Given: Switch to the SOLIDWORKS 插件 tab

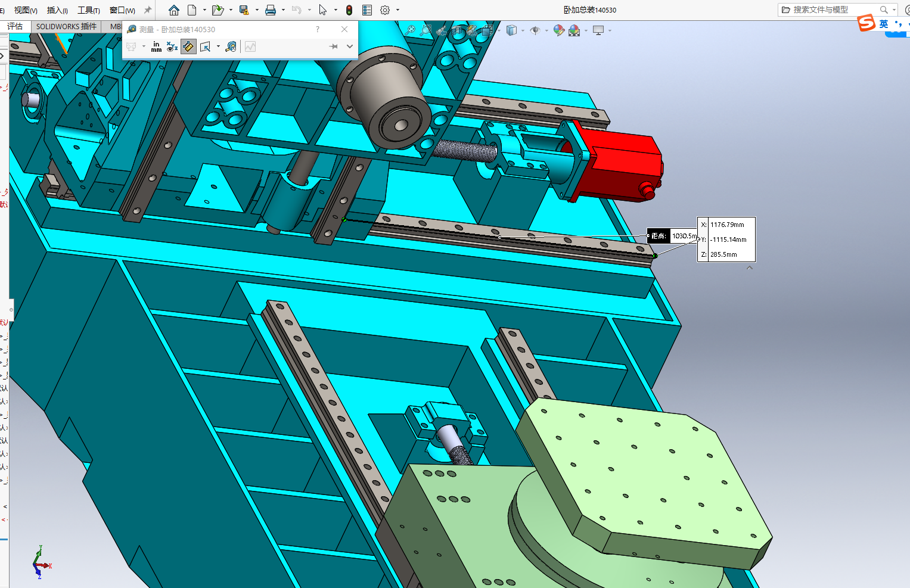Looking at the screenshot, I should 66,26.
